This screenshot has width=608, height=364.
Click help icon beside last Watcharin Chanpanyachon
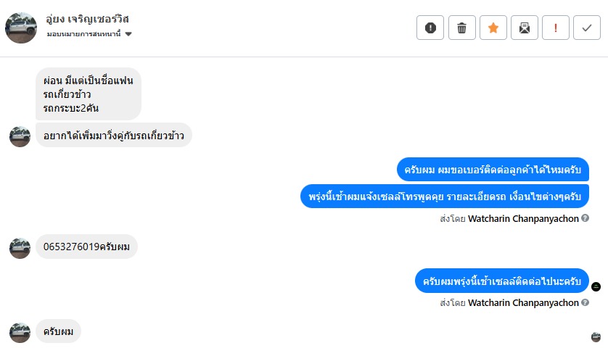(x=586, y=302)
